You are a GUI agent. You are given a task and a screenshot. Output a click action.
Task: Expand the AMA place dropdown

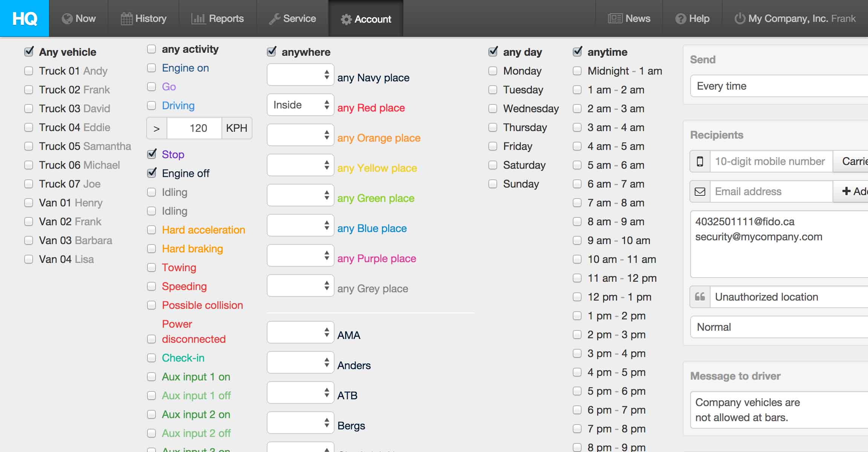[300, 332]
